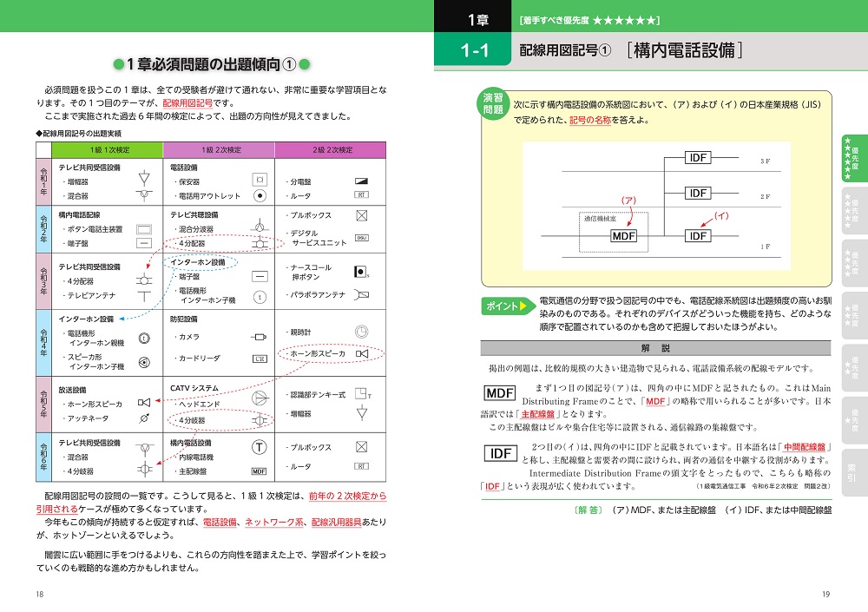Click the 増幅器 triangle symbol in 令和1年 row

coord(144,178)
